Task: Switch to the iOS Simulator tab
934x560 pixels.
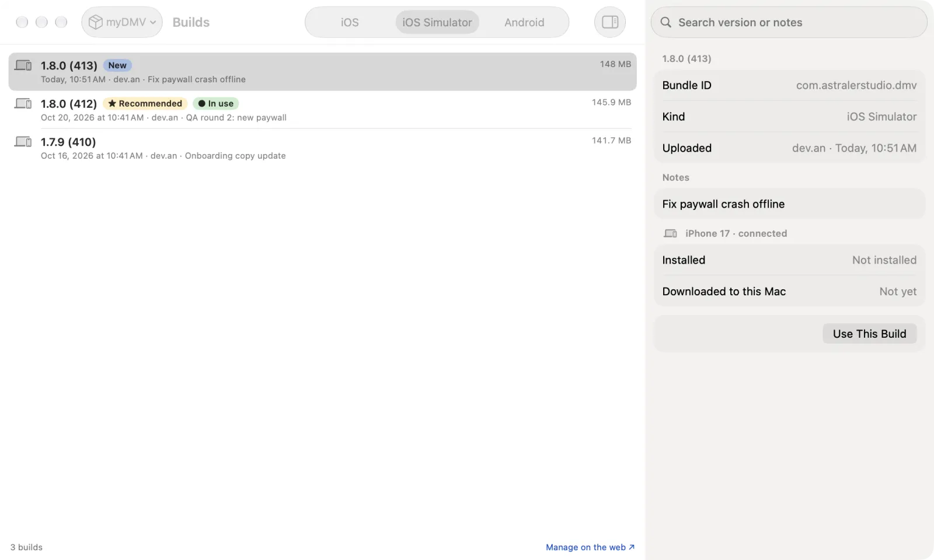Action: click(437, 22)
